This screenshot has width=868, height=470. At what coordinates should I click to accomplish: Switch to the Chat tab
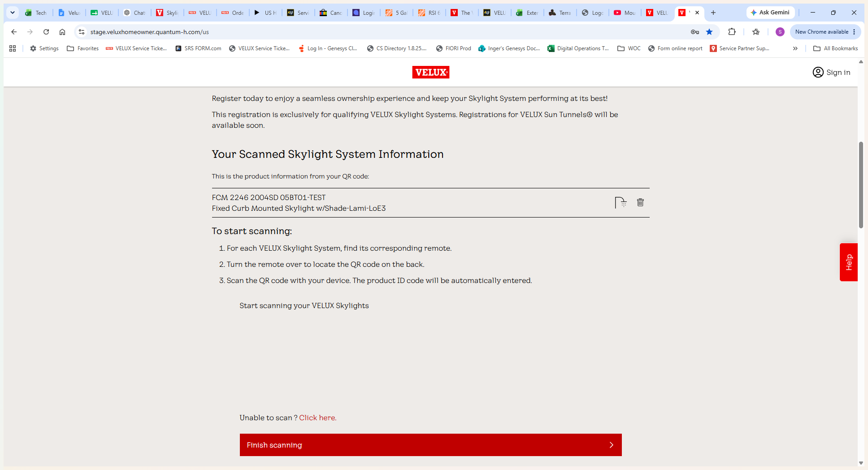[x=135, y=13]
